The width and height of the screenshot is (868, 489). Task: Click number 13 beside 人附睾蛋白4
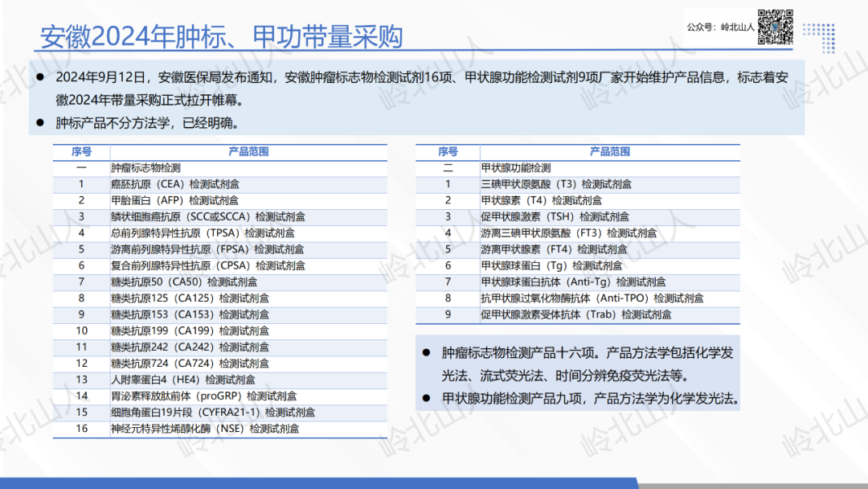point(81,380)
